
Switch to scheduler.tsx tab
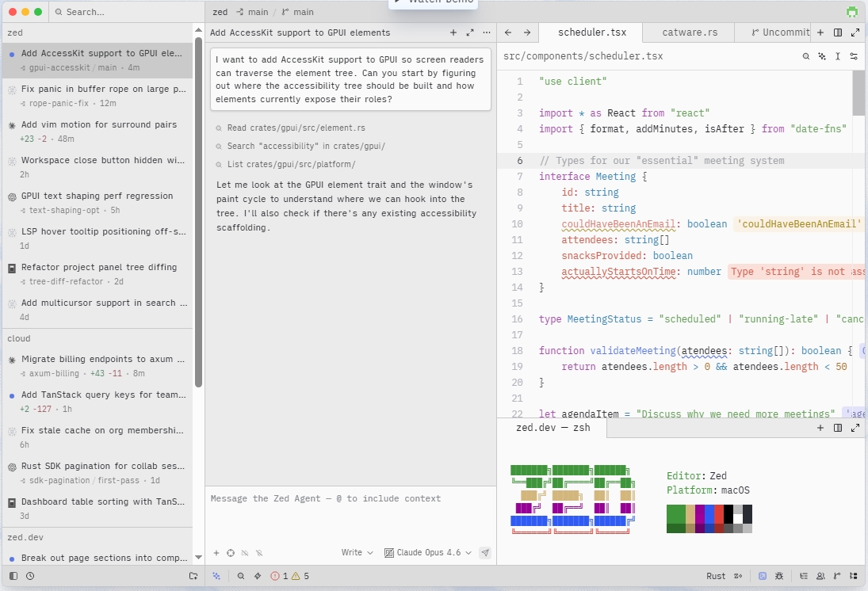(x=592, y=32)
